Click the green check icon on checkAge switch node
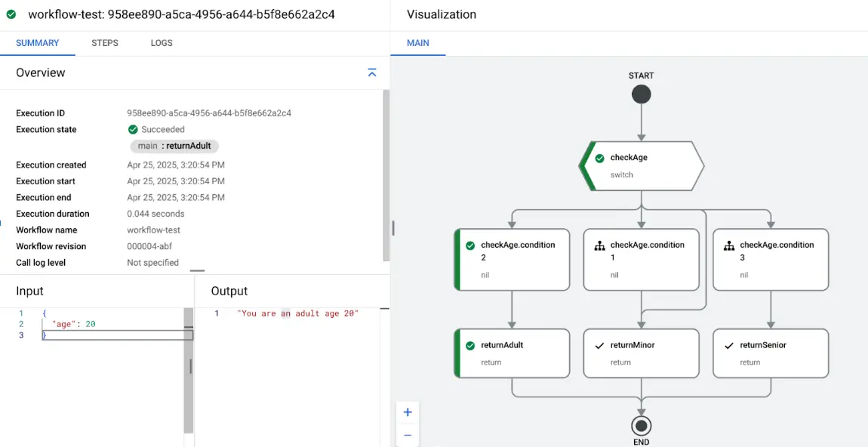Viewport: 868px width, 447px height. pos(599,158)
